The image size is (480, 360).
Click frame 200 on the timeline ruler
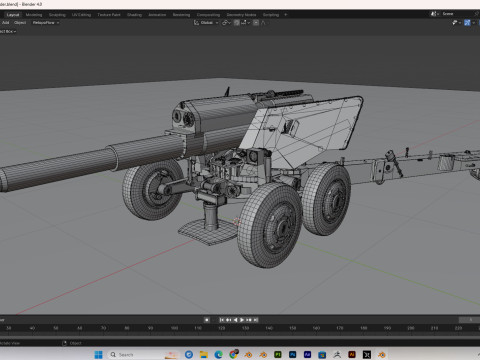click(411, 328)
